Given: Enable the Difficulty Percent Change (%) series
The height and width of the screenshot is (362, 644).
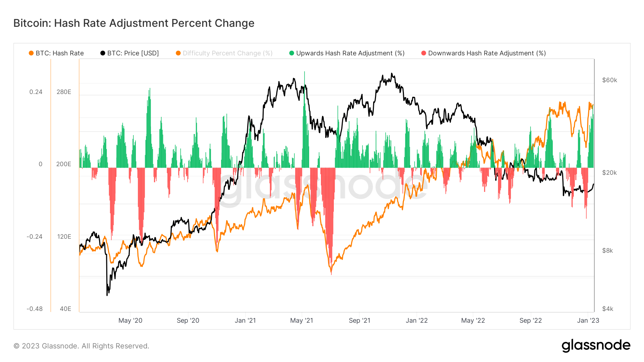Looking at the screenshot, I should point(228,53).
